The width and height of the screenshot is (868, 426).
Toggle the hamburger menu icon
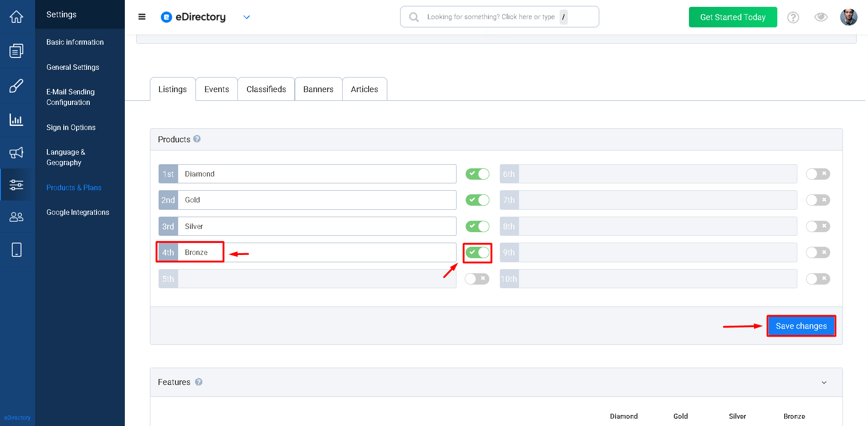(142, 17)
